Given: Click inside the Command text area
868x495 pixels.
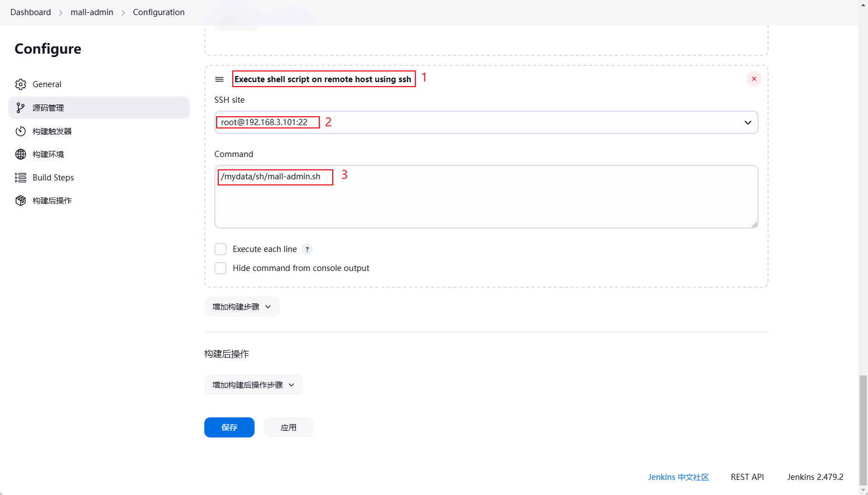Looking at the screenshot, I should (x=486, y=204).
